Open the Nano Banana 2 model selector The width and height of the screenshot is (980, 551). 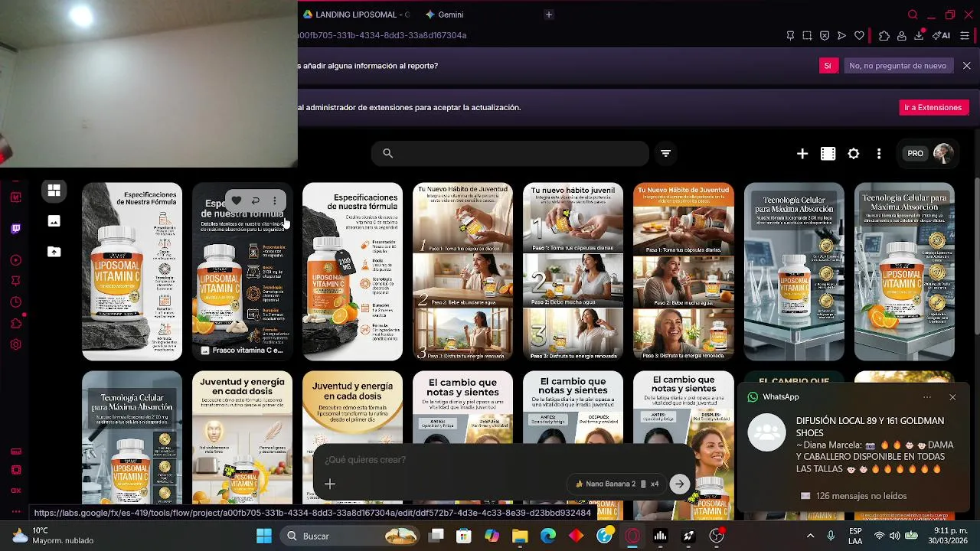point(616,484)
